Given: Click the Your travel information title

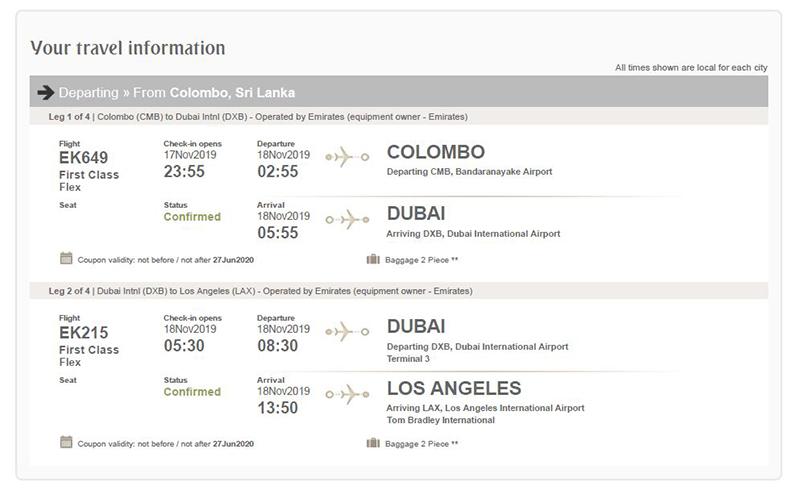Looking at the screenshot, I should click(128, 48).
